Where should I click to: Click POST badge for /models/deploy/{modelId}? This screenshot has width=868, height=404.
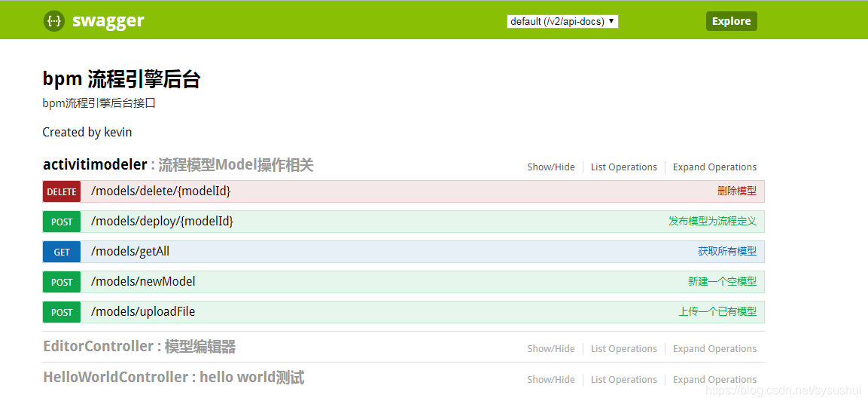(x=62, y=222)
